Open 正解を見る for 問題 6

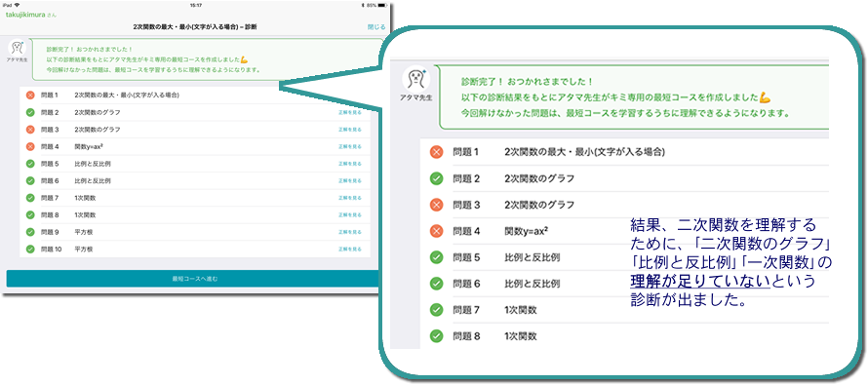350,181
